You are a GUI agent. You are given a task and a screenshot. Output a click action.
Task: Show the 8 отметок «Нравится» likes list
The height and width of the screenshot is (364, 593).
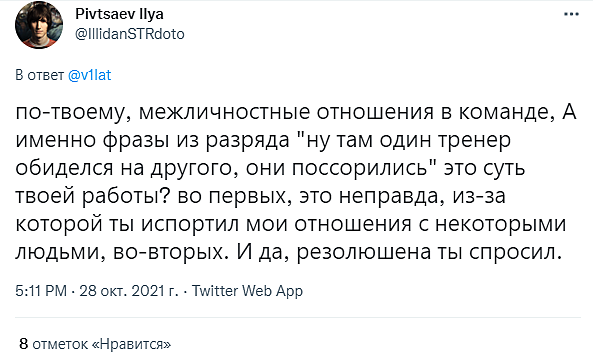pos(95,344)
